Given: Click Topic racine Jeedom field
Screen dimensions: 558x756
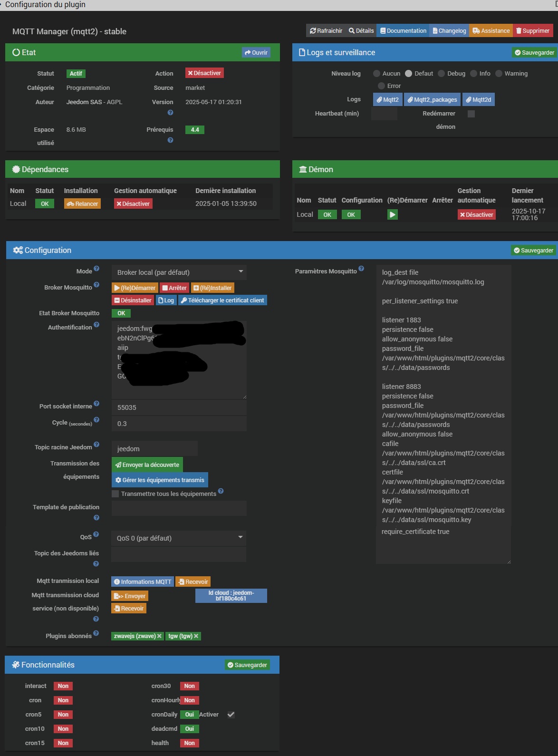Looking at the screenshot, I should (154, 449).
